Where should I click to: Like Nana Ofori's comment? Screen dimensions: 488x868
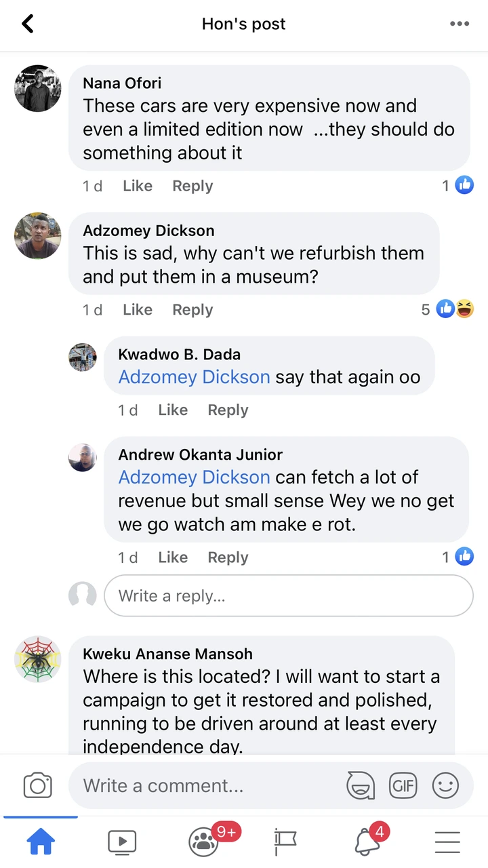pos(137,186)
